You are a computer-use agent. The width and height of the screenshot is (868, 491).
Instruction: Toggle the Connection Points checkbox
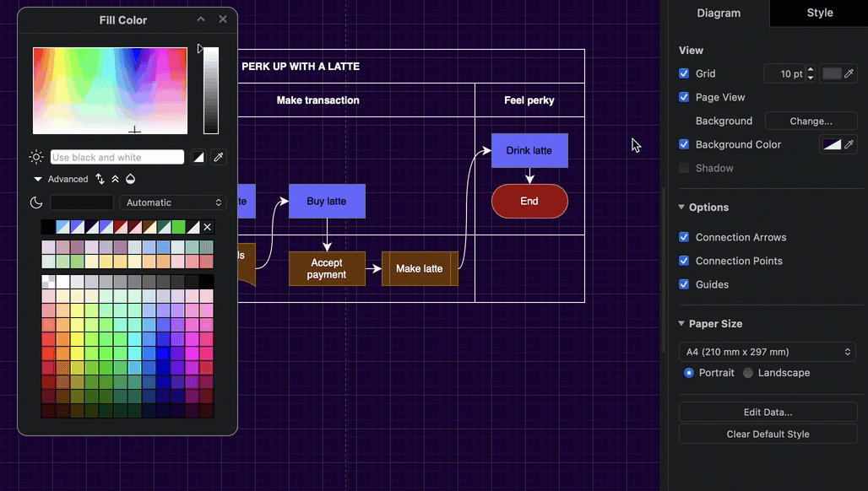click(684, 261)
